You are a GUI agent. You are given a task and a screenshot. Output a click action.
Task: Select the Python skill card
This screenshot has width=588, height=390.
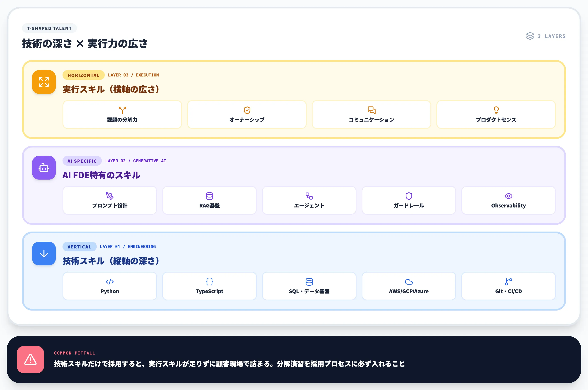110,286
